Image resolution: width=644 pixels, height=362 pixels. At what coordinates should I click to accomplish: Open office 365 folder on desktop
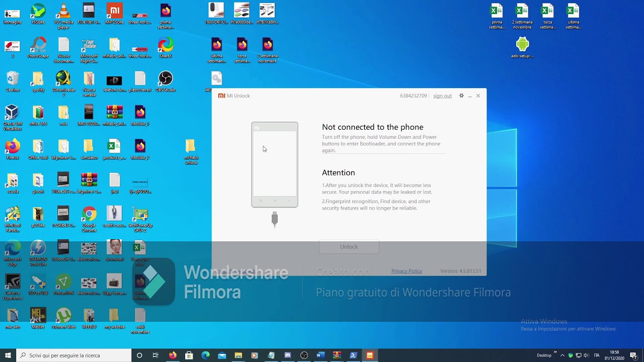click(x=38, y=115)
